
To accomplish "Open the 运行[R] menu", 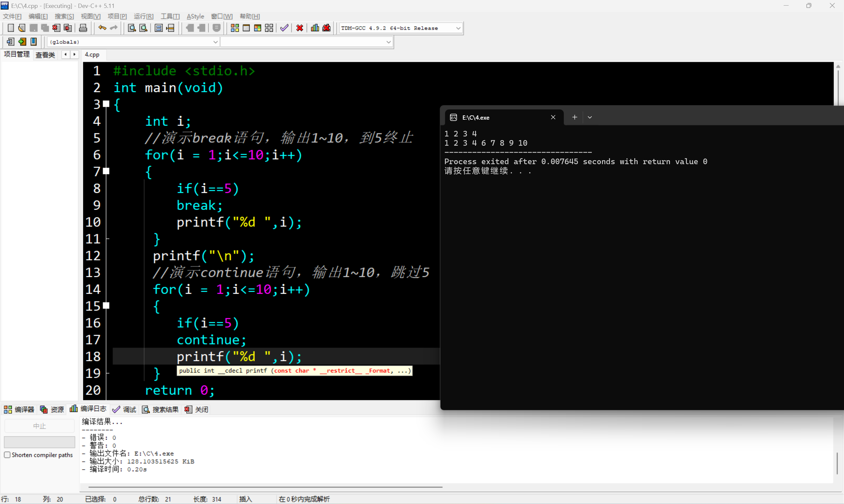I will pos(143,16).
